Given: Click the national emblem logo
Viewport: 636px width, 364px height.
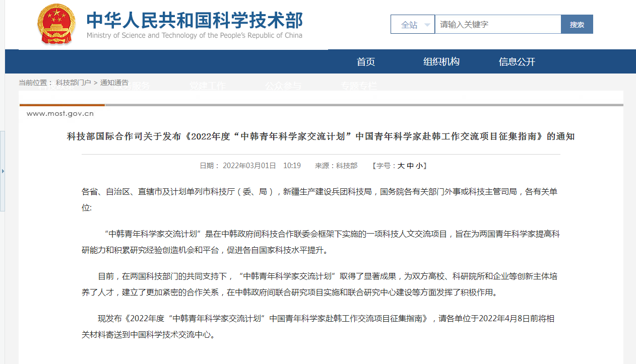Looking at the screenshot, I should (x=56, y=24).
